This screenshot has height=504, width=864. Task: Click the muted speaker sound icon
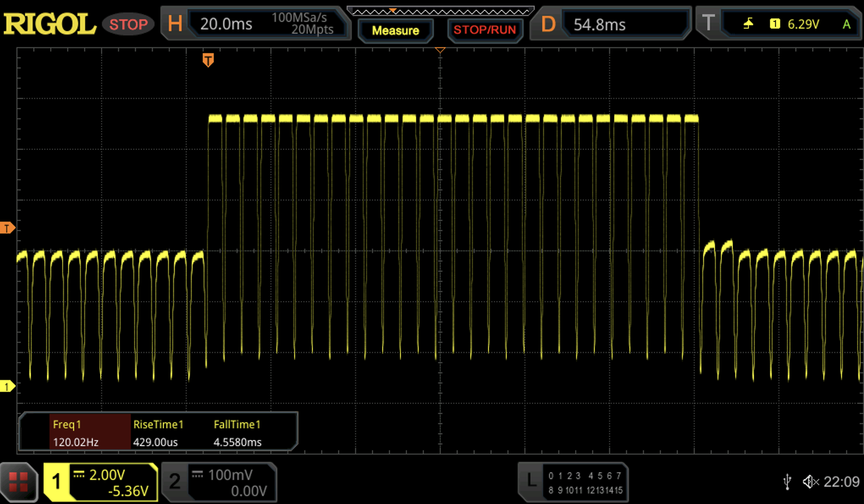click(x=810, y=482)
